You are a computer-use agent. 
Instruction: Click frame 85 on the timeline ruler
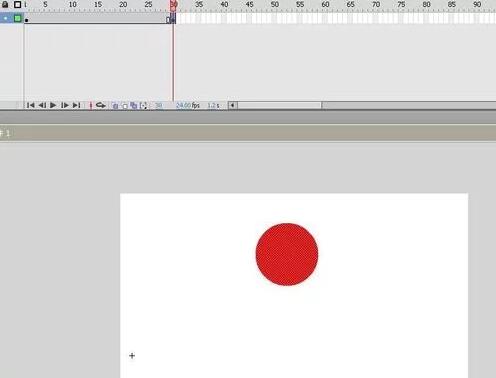tap(452, 5)
